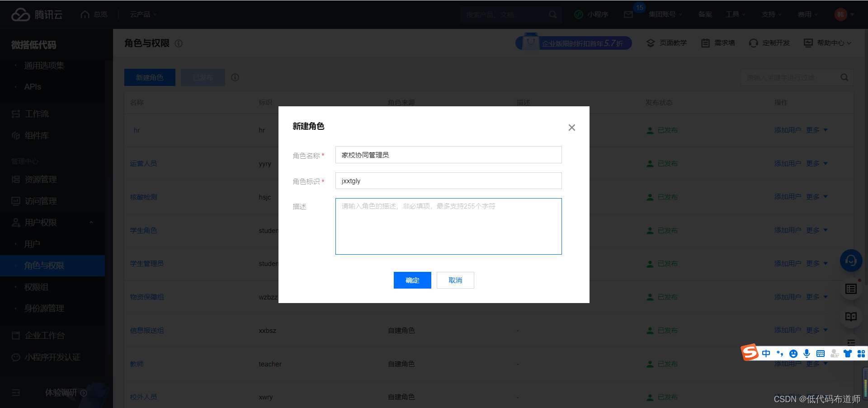Open 小程序开发认证 in sidebar
This screenshot has height=408, width=868.
point(52,357)
